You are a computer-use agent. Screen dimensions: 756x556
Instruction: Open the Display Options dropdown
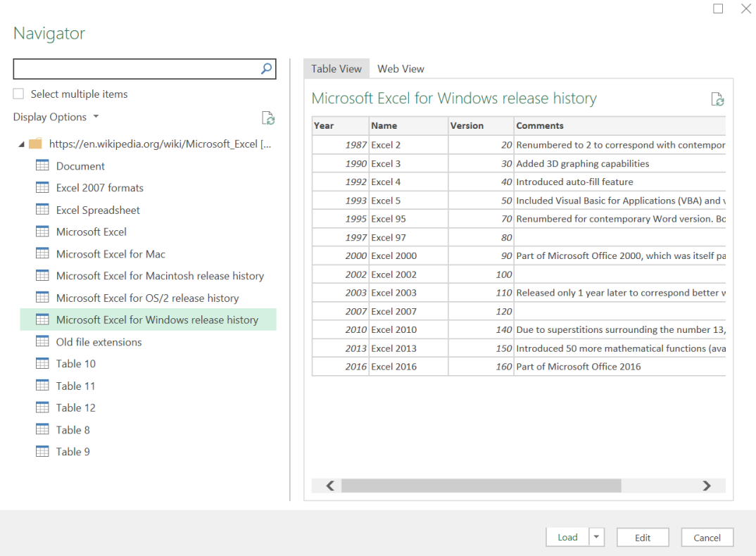(x=56, y=117)
